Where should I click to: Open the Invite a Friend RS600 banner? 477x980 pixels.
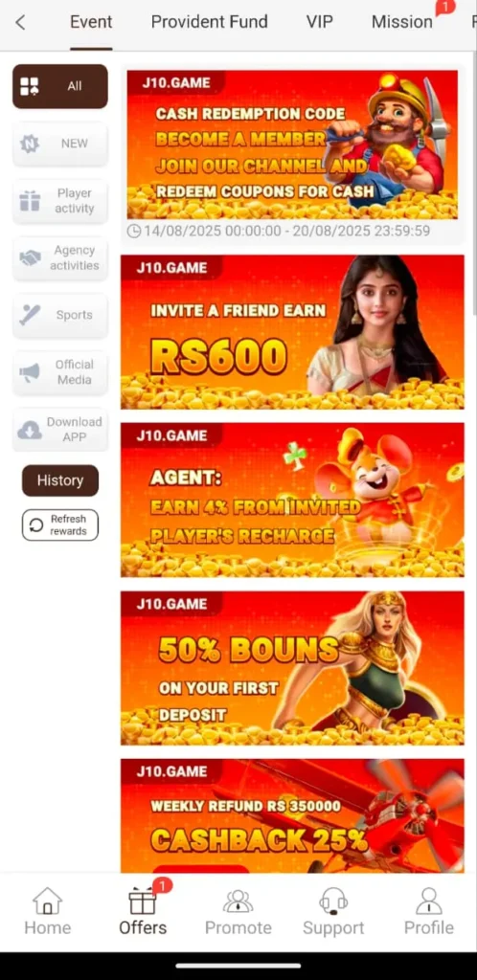[292, 332]
